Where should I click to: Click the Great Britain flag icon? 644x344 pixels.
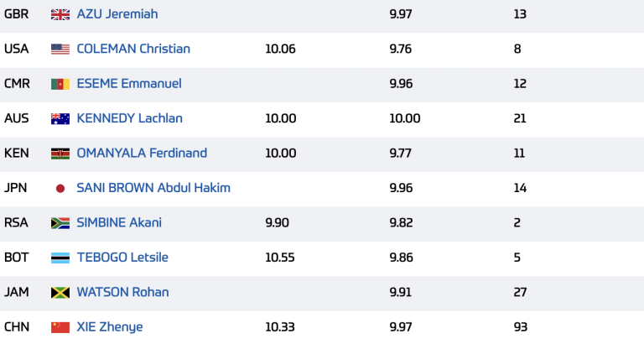60,14
